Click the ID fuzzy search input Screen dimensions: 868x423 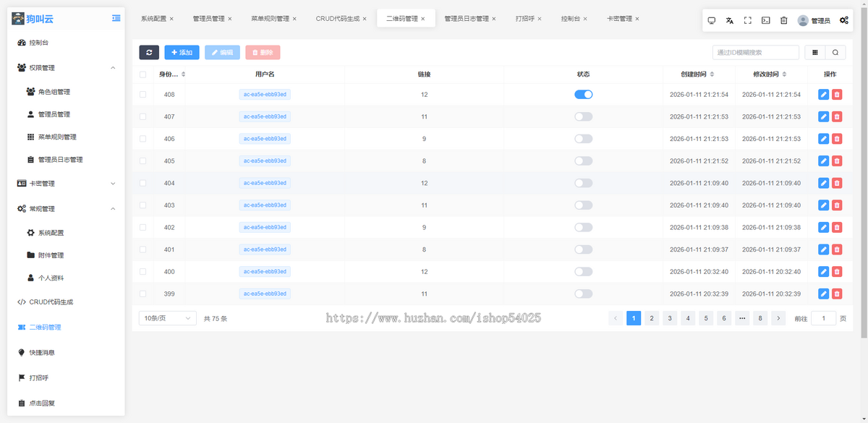point(756,52)
